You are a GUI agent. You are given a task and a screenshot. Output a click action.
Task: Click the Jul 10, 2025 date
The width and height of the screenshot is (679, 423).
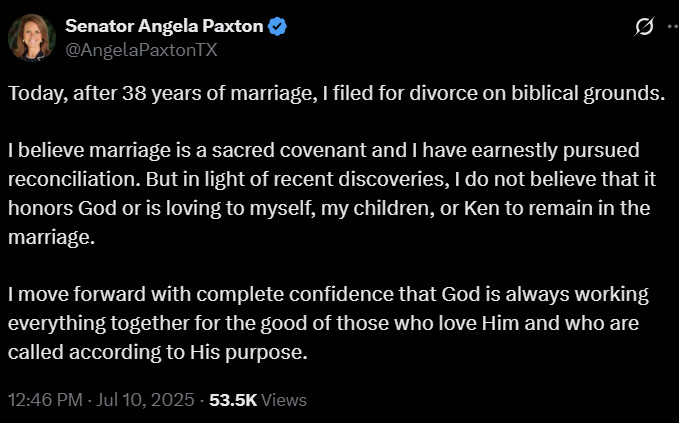click(145, 400)
